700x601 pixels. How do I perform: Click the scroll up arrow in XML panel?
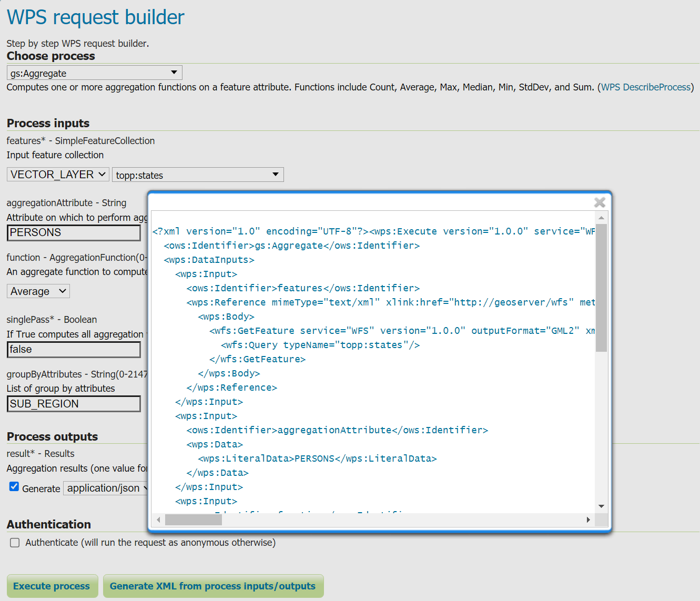(601, 218)
